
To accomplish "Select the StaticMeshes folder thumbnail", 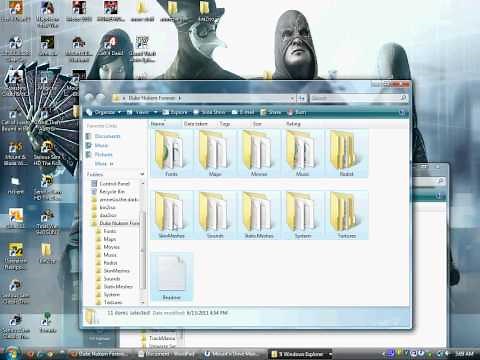I will tap(259, 215).
